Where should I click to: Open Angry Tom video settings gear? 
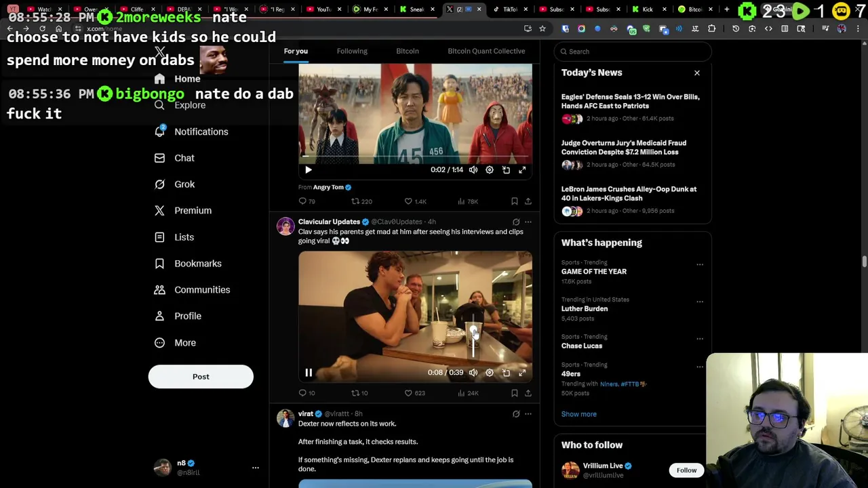tap(490, 170)
